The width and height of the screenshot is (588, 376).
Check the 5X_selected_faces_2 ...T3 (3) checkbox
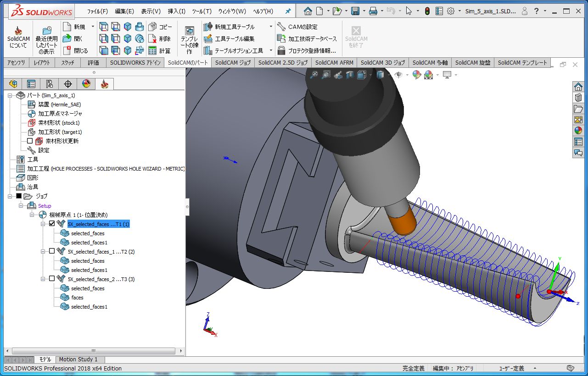pyautogui.click(x=52, y=279)
